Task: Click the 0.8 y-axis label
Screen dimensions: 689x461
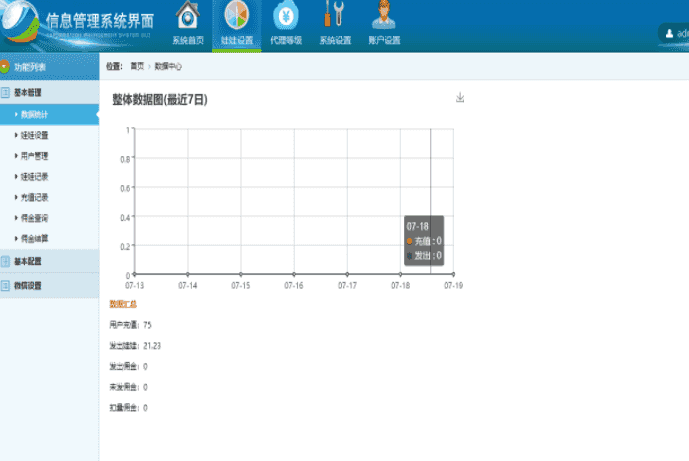Action: [x=125, y=159]
